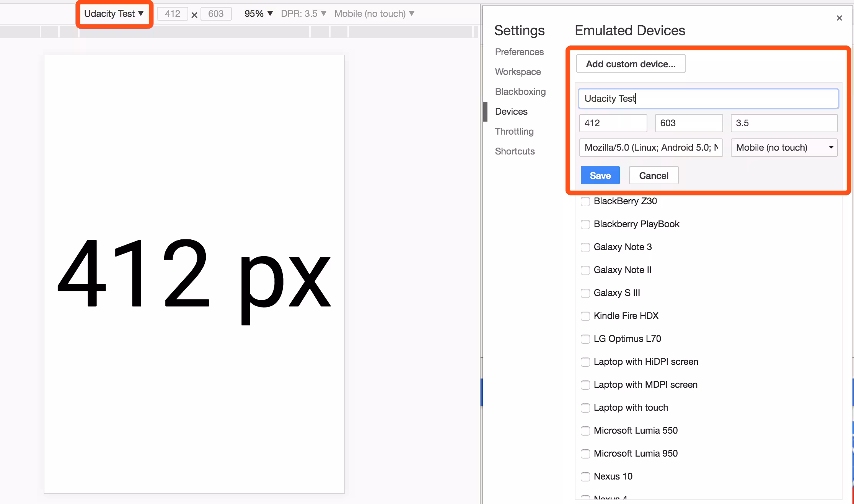Check the BlackBerry Z30 checkbox
854x504 pixels.
point(585,202)
